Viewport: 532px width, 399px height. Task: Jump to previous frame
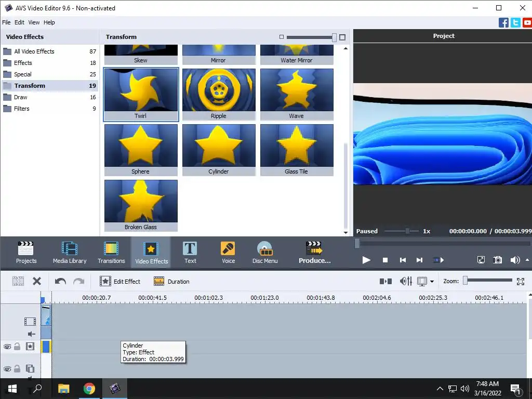(x=403, y=260)
